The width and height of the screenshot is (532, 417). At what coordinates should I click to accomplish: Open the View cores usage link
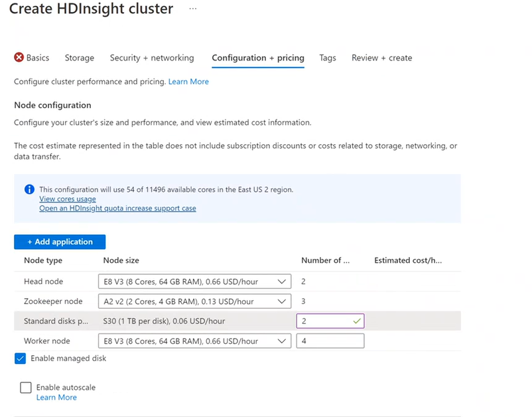coord(67,199)
